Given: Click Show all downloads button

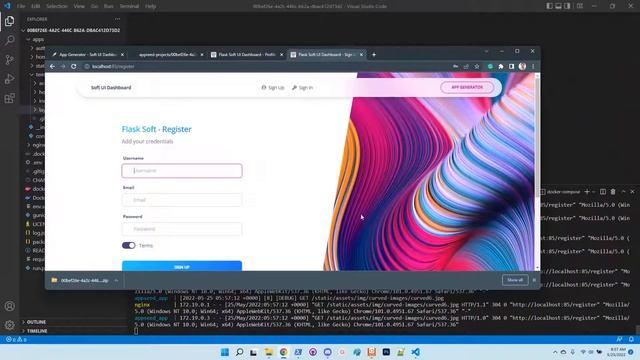Looking at the screenshot, I should click(x=515, y=280).
